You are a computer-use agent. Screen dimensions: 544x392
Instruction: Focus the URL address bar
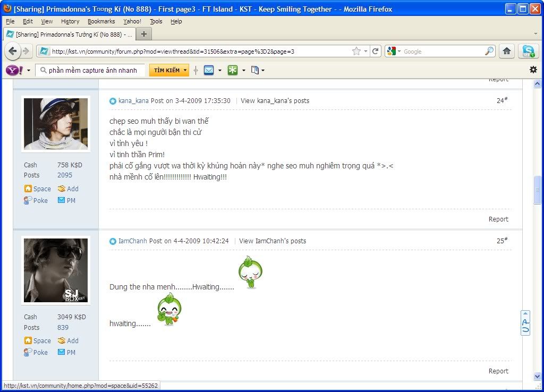tap(200, 52)
